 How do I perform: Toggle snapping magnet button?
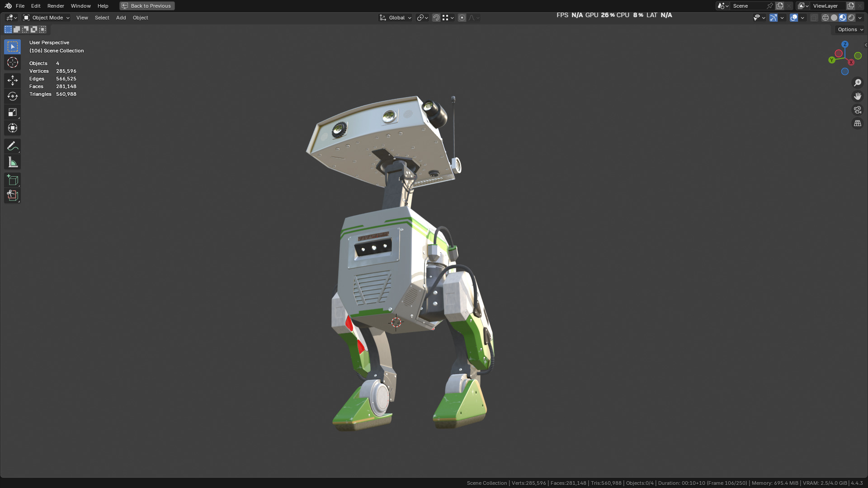pos(436,18)
